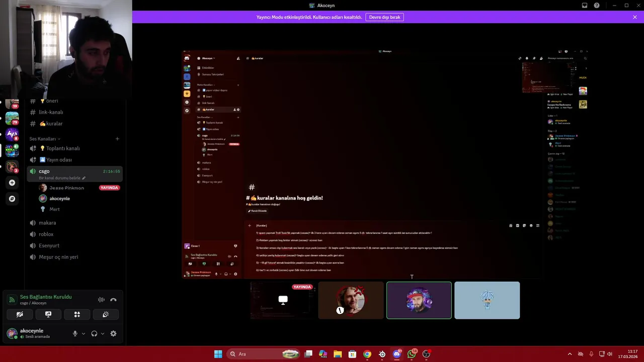Open Task View in the taskbar
The image size is (644, 362).
tap(308, 354)
